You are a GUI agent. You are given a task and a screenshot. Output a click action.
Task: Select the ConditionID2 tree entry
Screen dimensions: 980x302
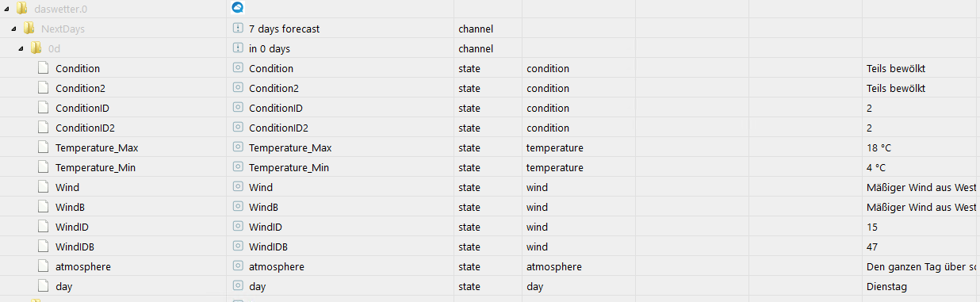pos(85,128)
